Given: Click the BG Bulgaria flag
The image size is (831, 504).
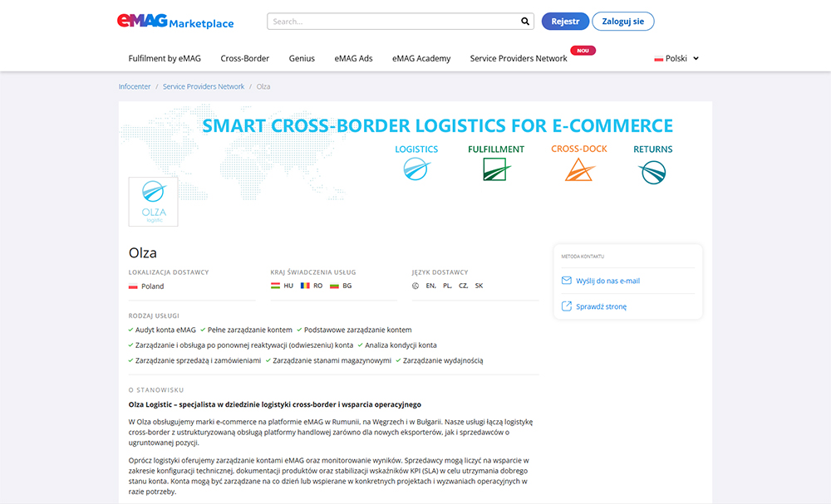Looking at the screenshot, I should [334, 286].
